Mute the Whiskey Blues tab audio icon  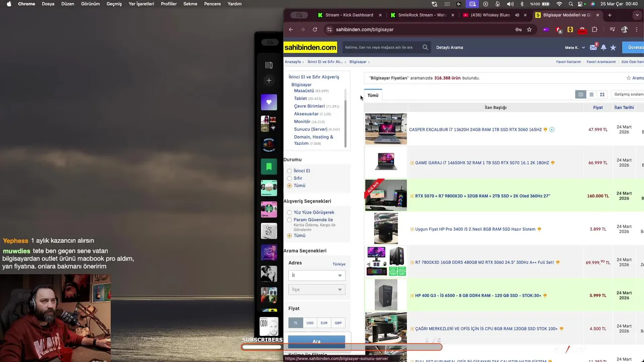pos(517,15)
